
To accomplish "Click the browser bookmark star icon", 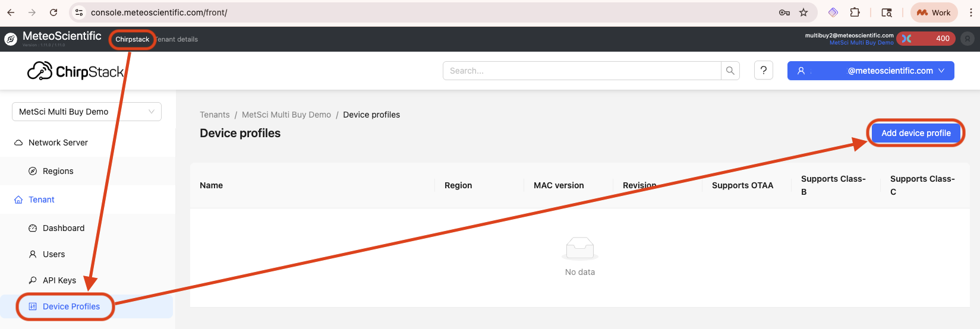I will 803,12.
